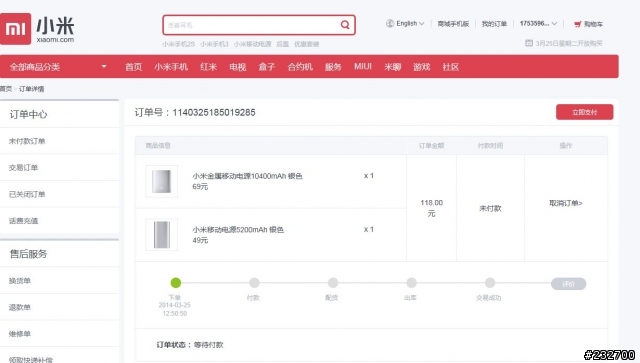
Task: Open 话费充值 in sidebar
Action: point(23,220)
